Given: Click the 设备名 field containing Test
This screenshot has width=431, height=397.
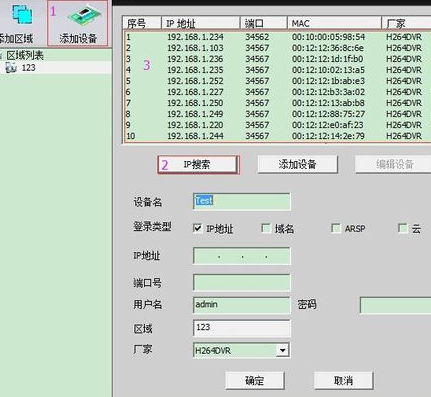Looking at the screenshot, I should (242, 201).
